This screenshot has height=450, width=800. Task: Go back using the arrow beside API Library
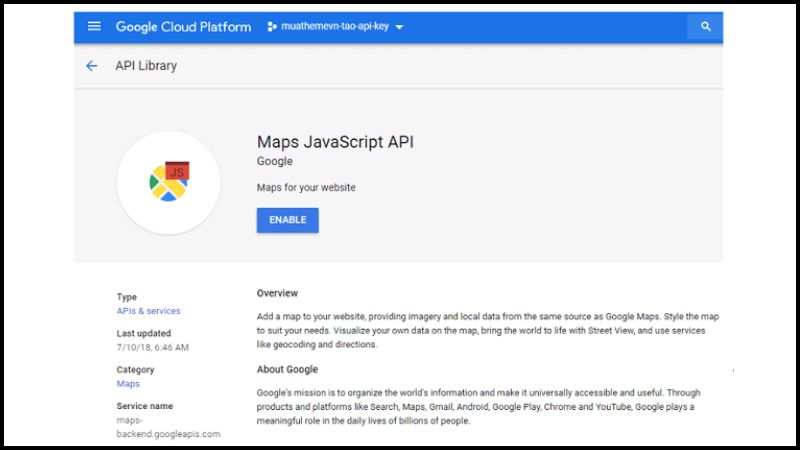(91, 66)
